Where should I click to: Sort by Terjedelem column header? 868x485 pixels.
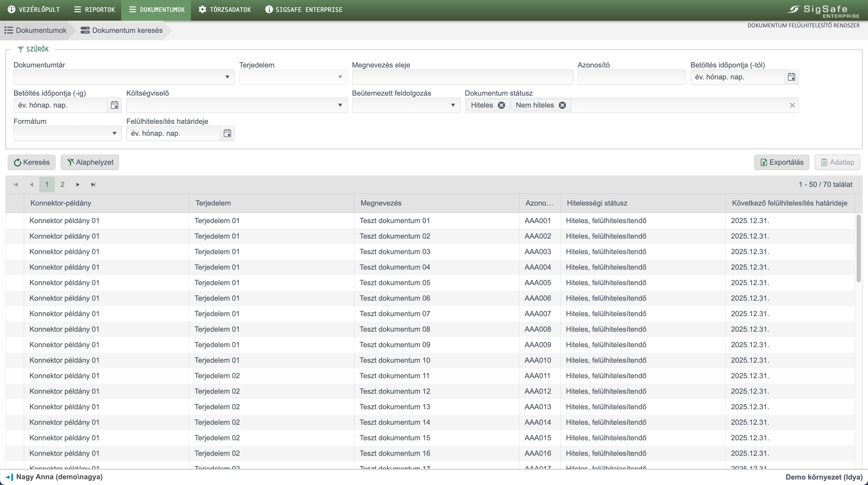tap(272, 203)
